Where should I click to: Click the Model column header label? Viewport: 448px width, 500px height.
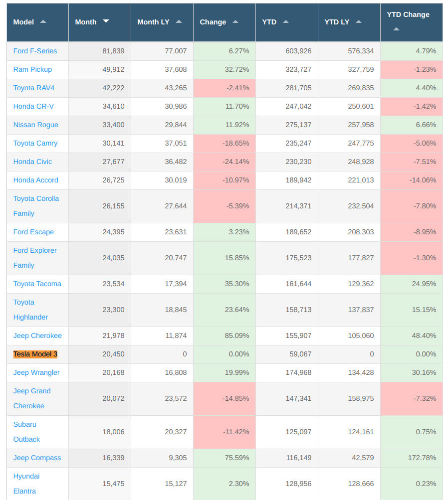pos(23,22)
